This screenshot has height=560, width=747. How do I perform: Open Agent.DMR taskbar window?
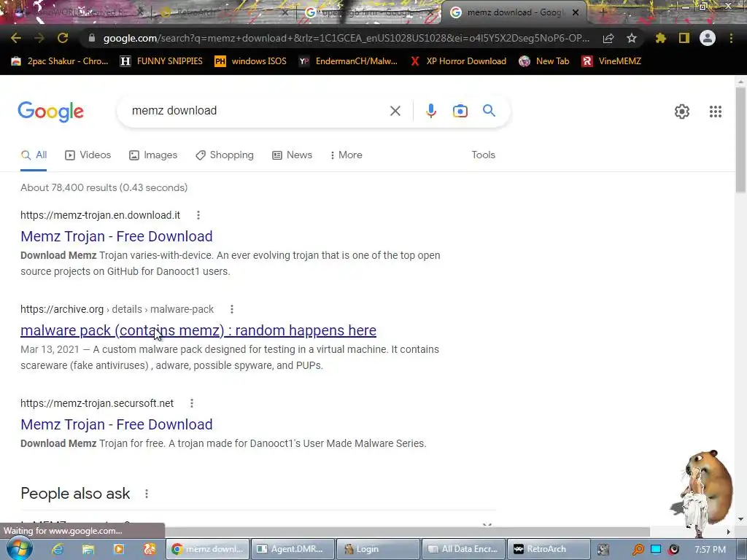(293, 549)
